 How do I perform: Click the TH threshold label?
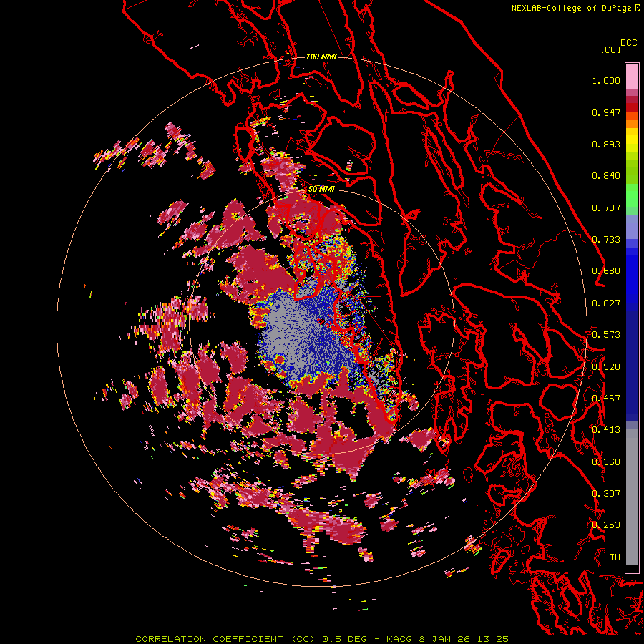click(x=615, y=557)
